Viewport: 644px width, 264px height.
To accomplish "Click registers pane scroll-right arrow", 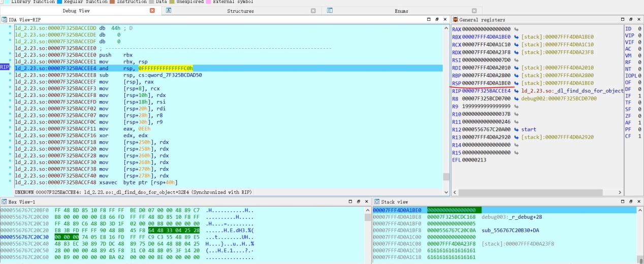I will [620, 192].
